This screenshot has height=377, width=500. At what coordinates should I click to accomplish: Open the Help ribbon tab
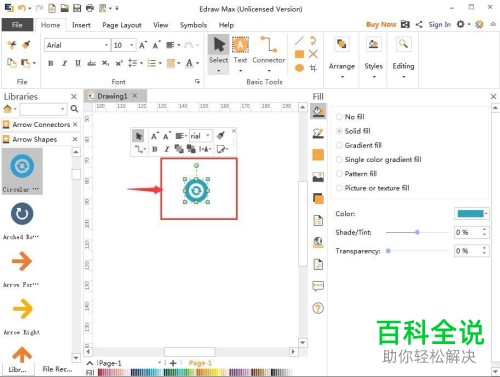(x=226, y=25)
